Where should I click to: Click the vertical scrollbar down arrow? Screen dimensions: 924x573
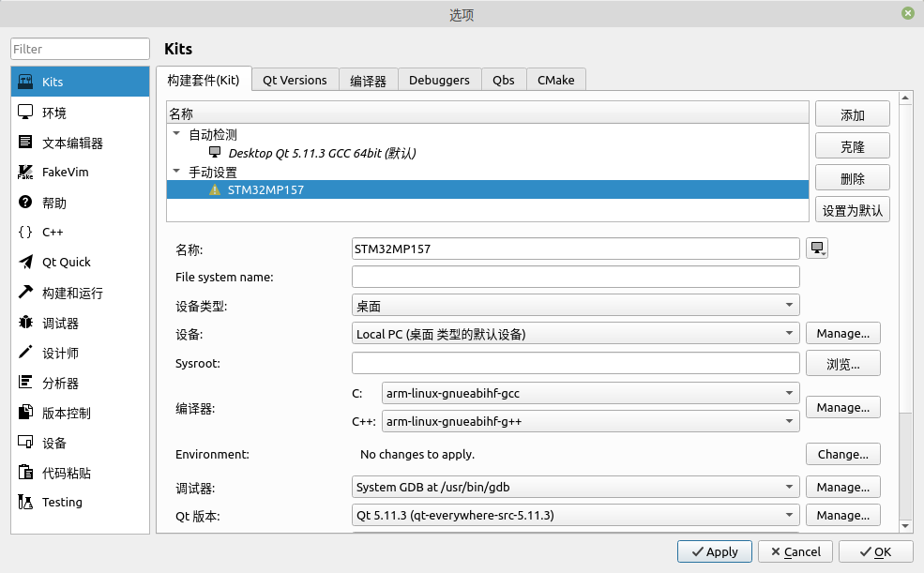906,526
